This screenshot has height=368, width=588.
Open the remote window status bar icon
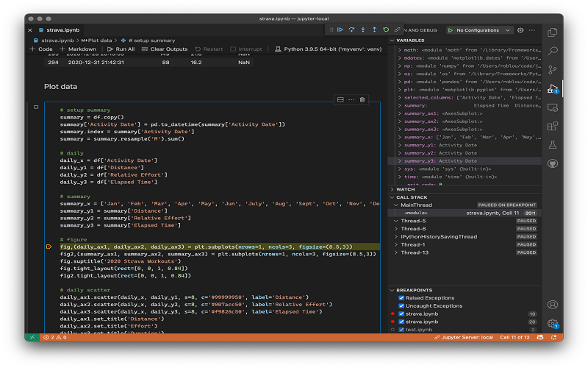(32, 337)
